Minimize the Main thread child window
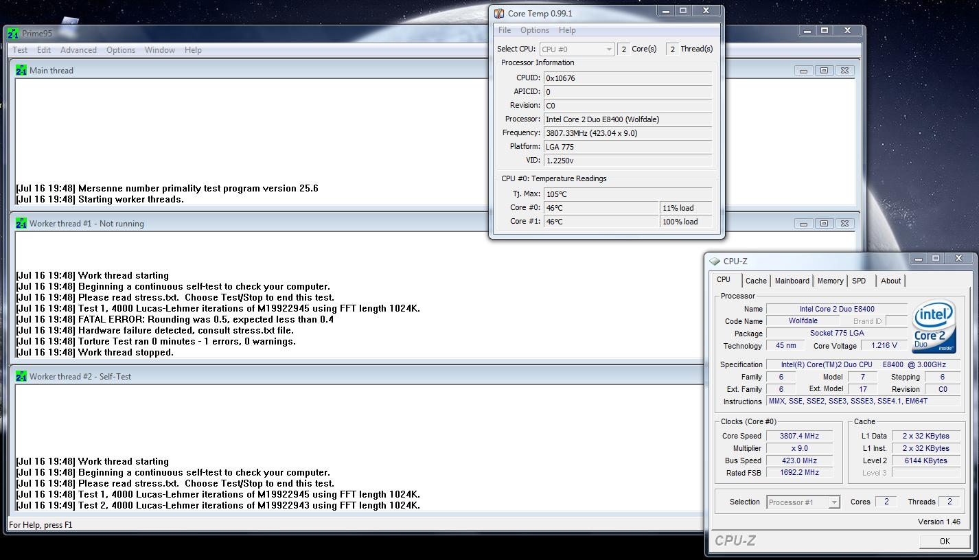This screenshot has width=979, height=560. click(x=804, y=71)
